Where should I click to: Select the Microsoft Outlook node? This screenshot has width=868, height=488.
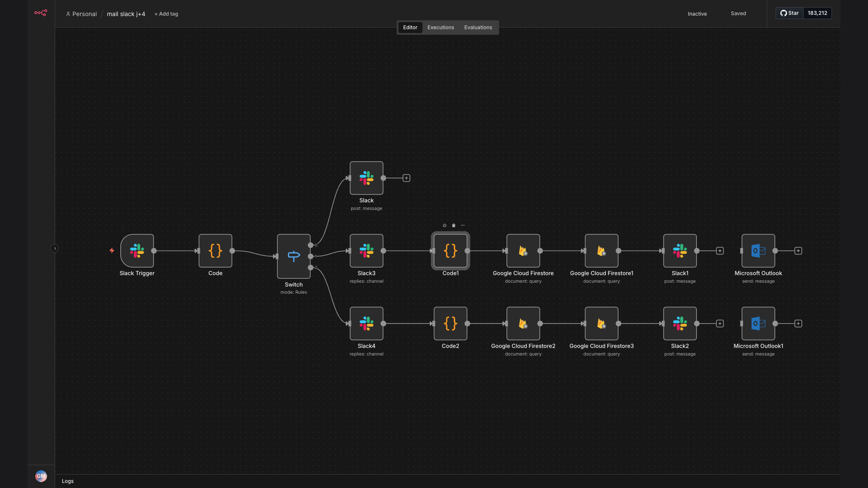pyautogui.click(x=758, y=251)
